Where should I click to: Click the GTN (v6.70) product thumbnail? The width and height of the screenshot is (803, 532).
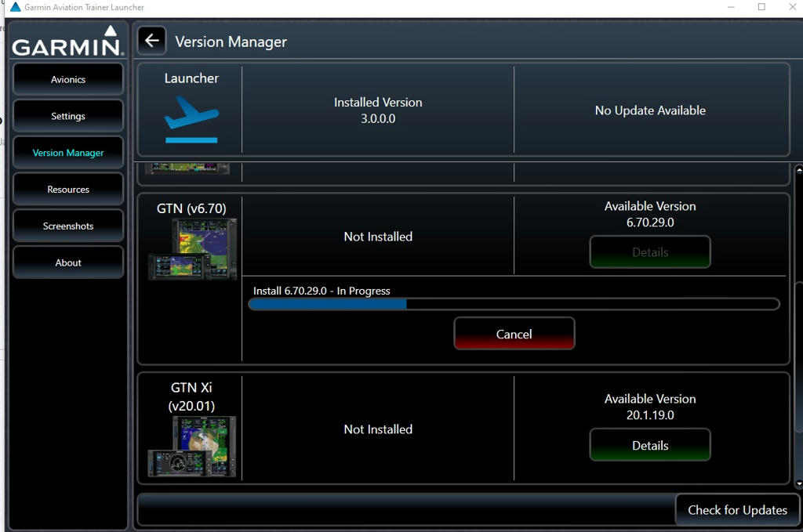click(x=193, y=249)
